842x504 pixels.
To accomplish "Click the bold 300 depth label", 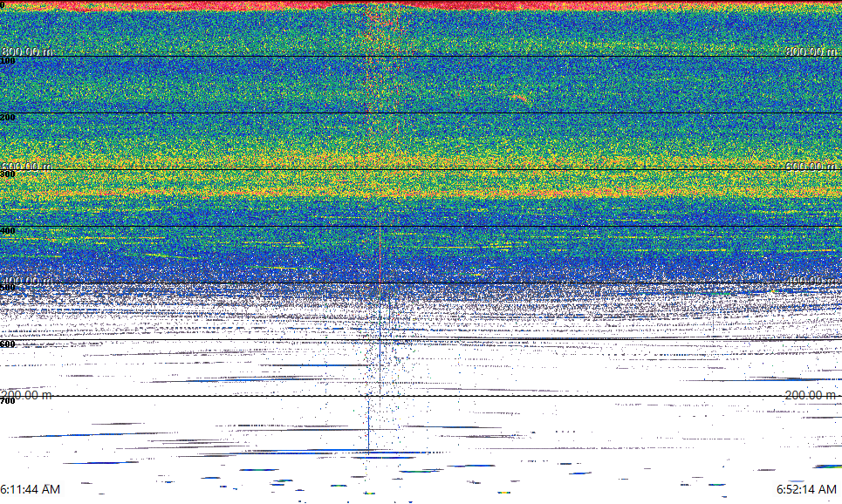I will (x=8, y=174).
